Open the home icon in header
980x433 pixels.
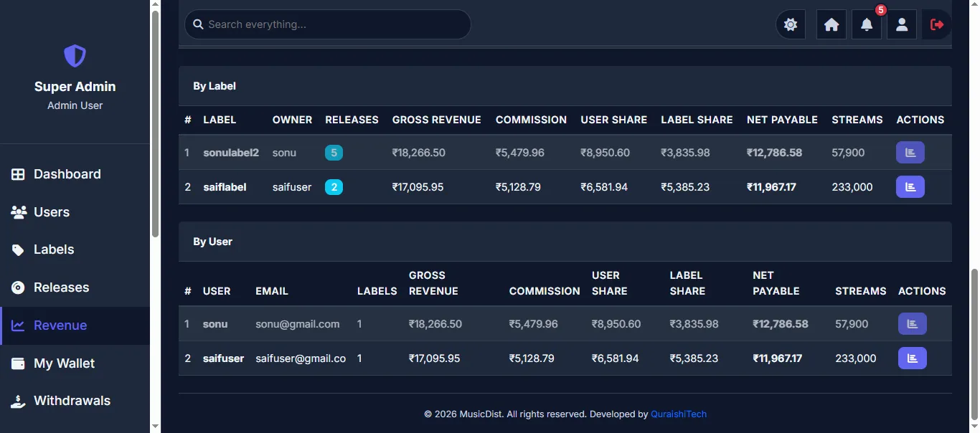(831, 24)
